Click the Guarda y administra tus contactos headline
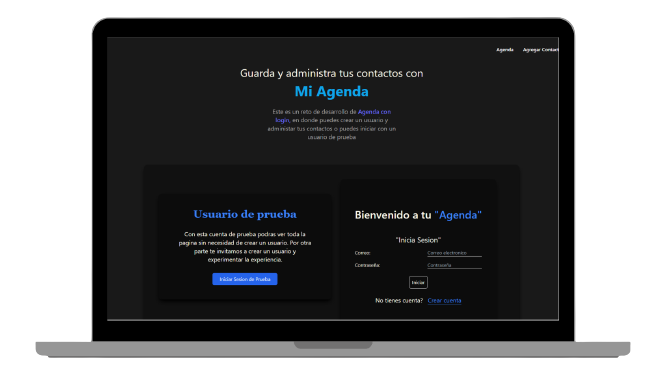This screenshot has height=375, width=666. tap(332, 73)
